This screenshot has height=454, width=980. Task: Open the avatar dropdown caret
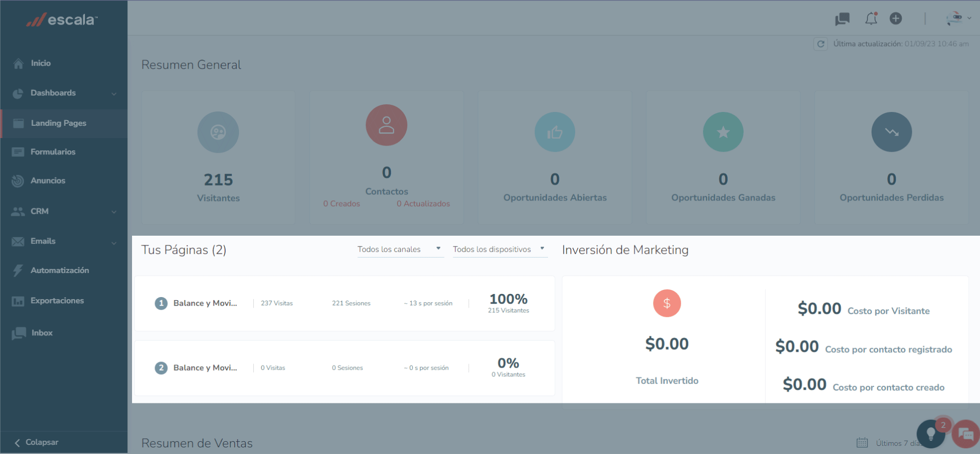(969, 18)
